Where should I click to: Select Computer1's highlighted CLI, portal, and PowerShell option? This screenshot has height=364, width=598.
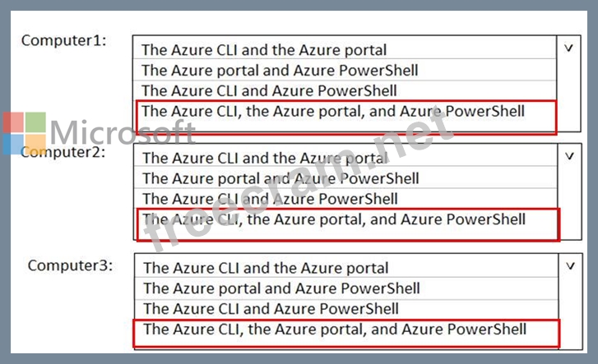coord(332,111)
